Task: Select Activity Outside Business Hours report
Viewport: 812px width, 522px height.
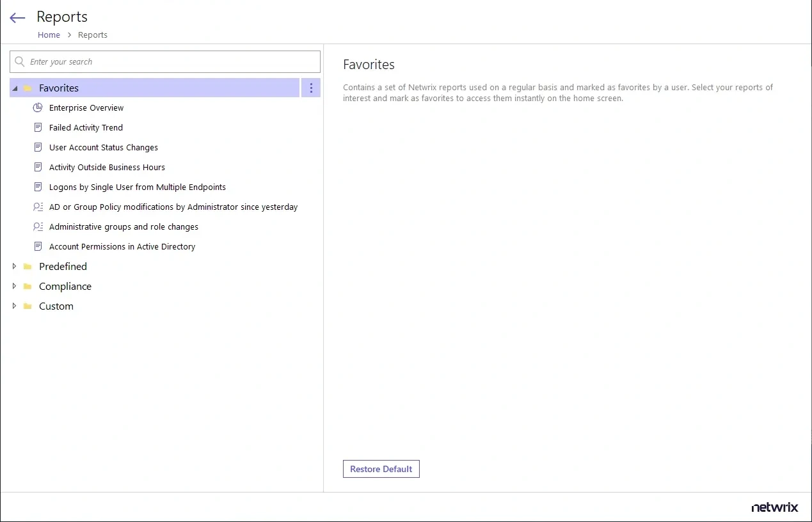Action: click(107, 167)
